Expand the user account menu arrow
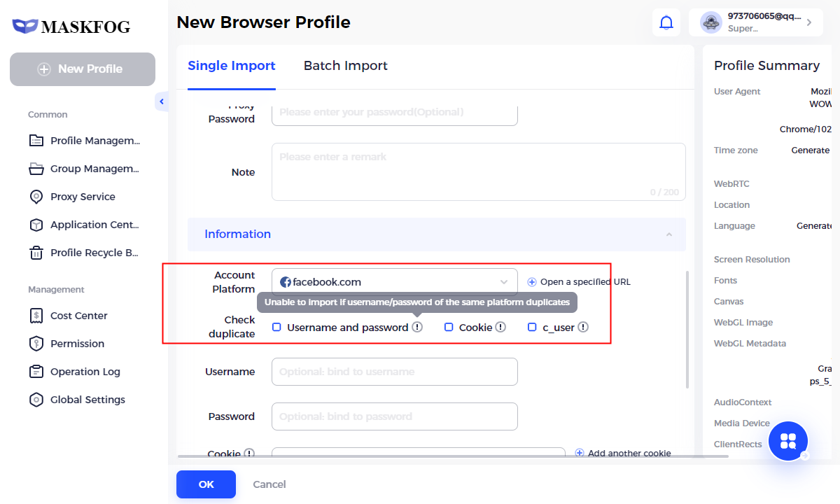 pos(809,22)
